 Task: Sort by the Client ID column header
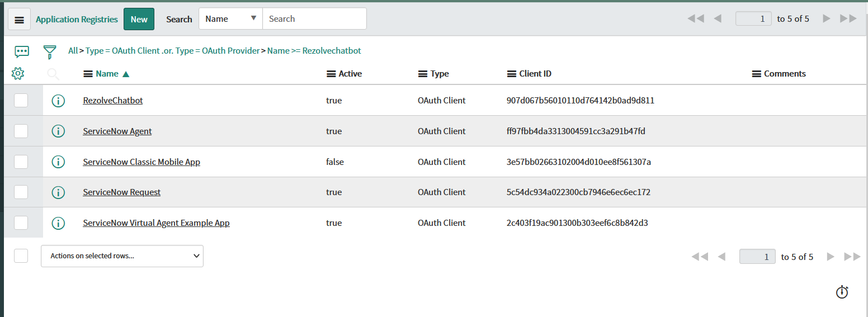click(x=535, y=74)
